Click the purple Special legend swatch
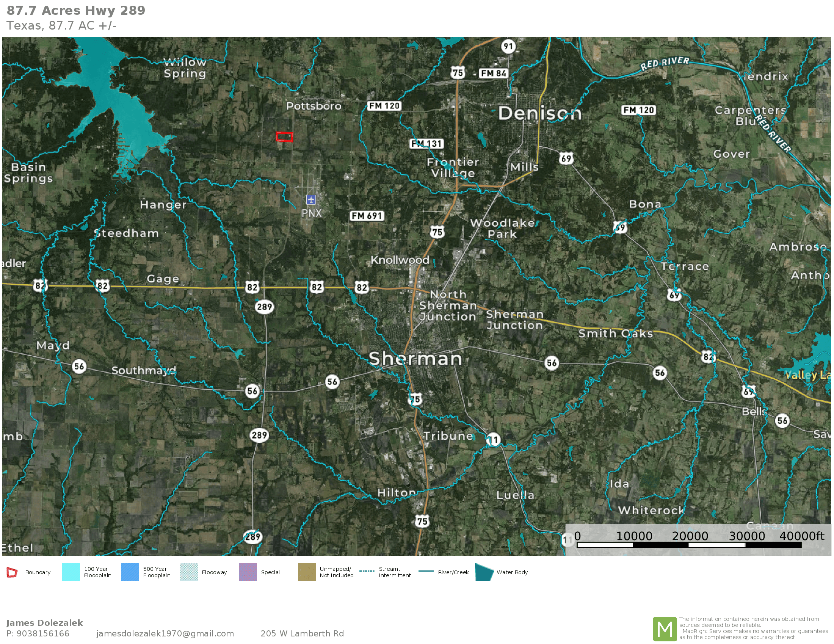 [248, 572]
